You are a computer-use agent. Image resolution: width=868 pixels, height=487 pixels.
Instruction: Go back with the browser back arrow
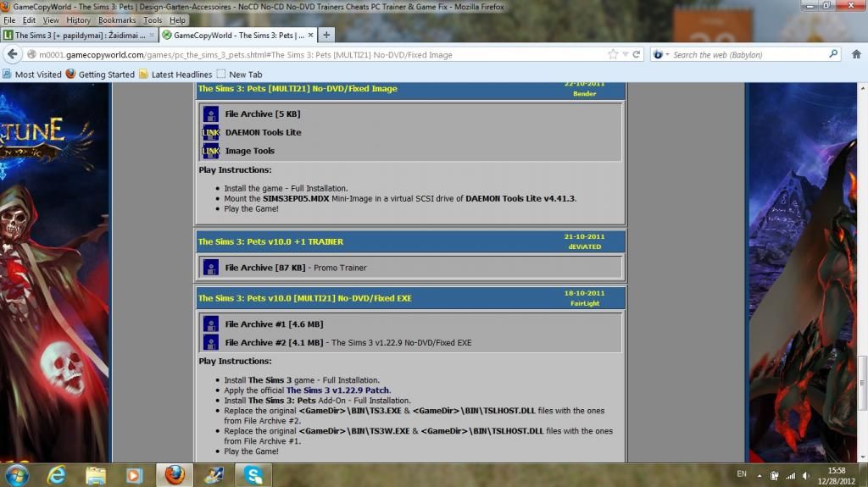pyautogui.click(x=13, y=54)
